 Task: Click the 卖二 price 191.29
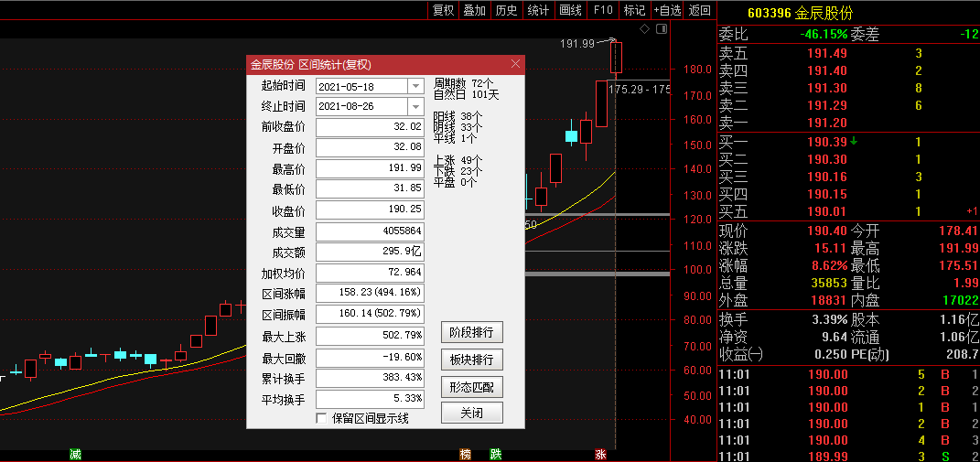[x=827, y=106]
